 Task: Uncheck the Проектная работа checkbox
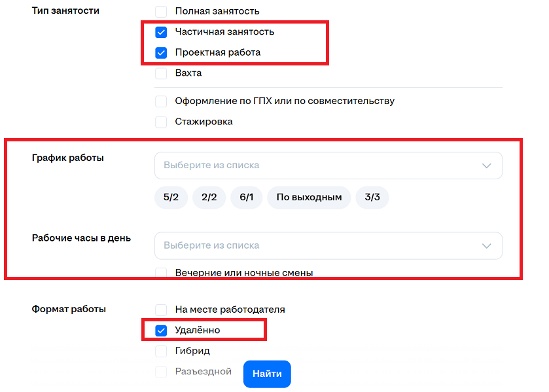click(x=161, y=53)
